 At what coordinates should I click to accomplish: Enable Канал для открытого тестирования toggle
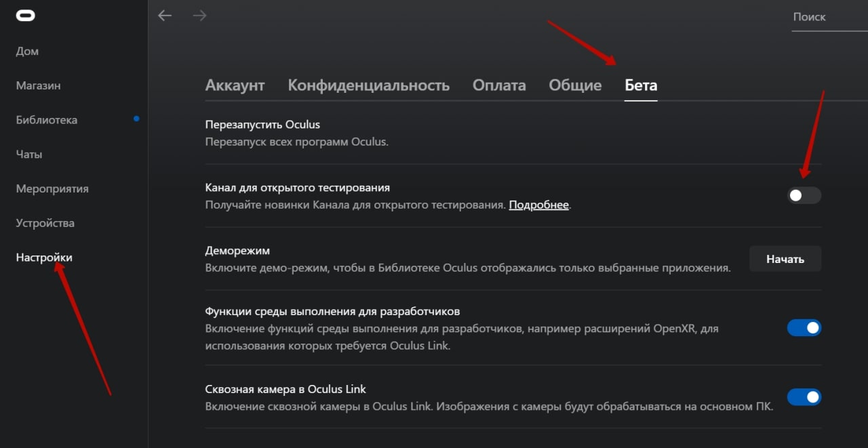[804, 195]
